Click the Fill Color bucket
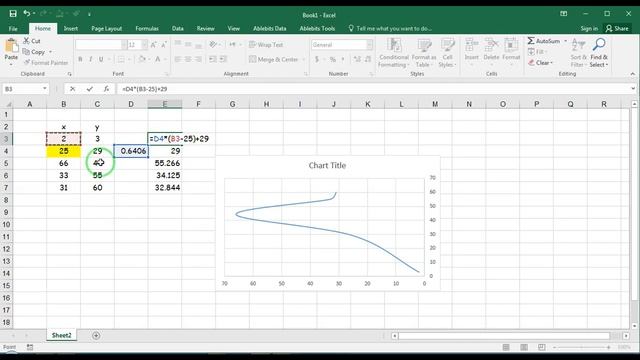This screenshot has width=640, height=360. click(142, 59)
